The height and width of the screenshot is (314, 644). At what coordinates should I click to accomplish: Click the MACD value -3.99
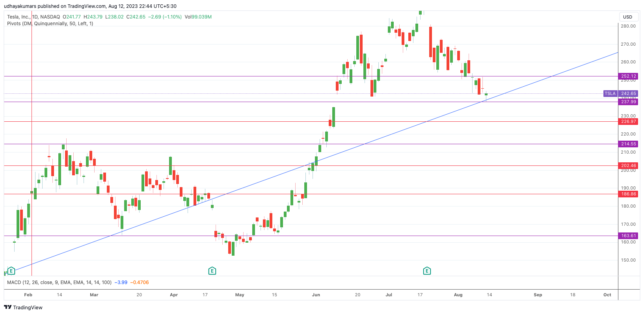(121, 282)
